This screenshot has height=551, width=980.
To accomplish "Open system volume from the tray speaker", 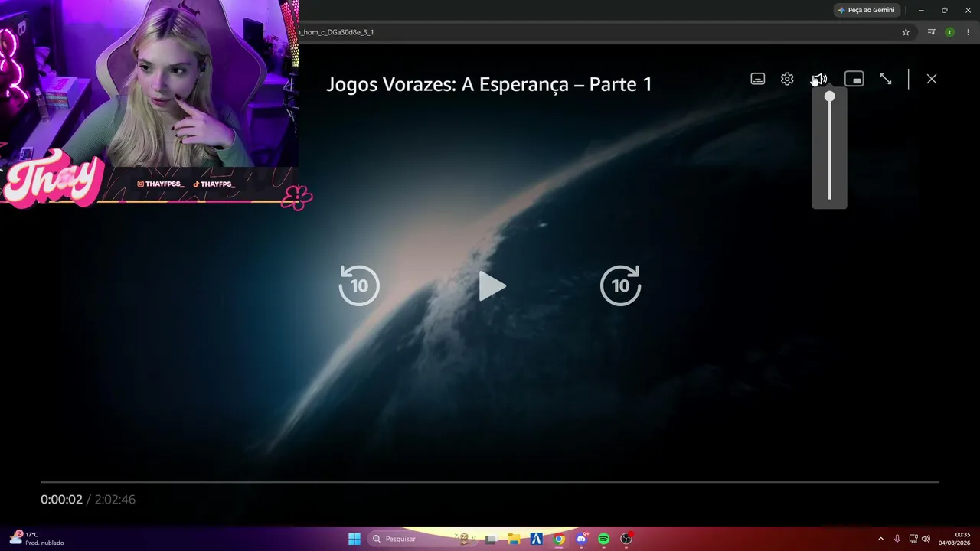I will (926, 539).
